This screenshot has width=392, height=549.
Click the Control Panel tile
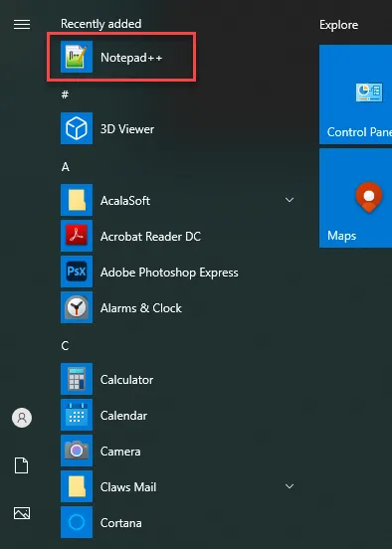coord(355,94)
